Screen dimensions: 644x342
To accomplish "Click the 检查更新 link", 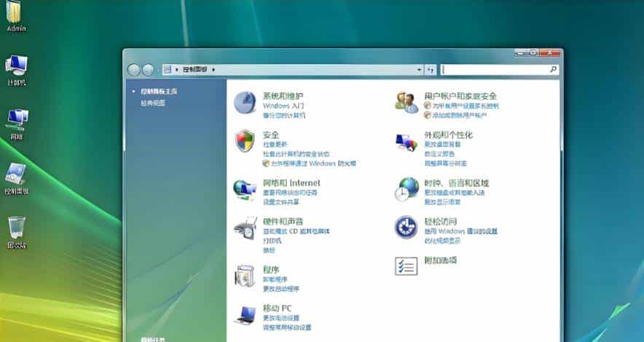I will click(x=275, y=144).
